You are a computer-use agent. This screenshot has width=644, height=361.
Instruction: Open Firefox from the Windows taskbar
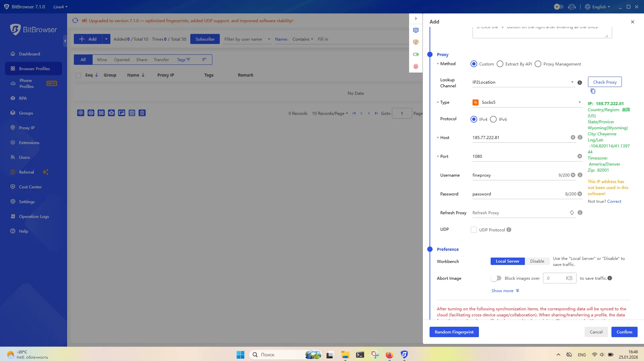pos(389,355)
